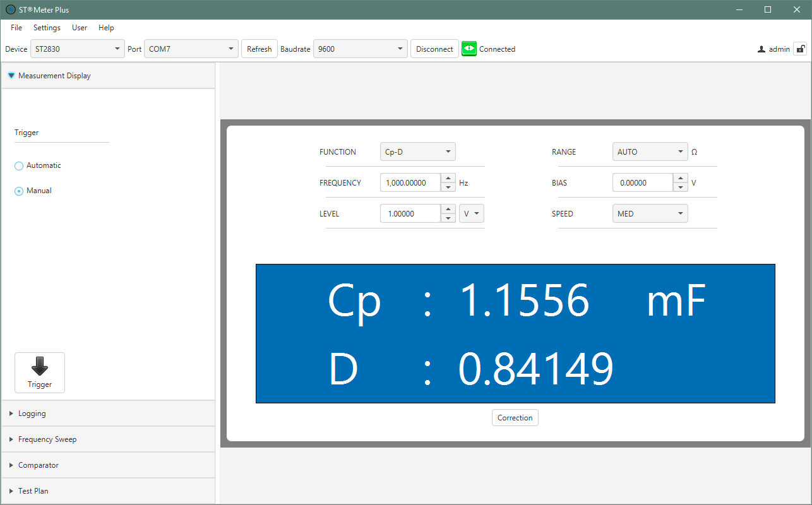812x505 pixels.
Task: Open the Settings menu
Action: click(x=47, y=28)
